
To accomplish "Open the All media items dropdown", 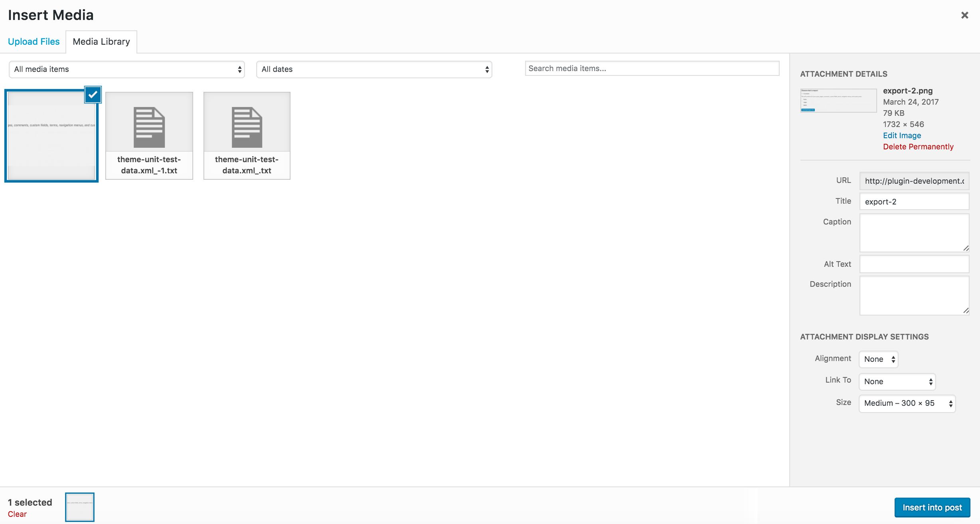I will pyautogui.click(x=127, y=69).
